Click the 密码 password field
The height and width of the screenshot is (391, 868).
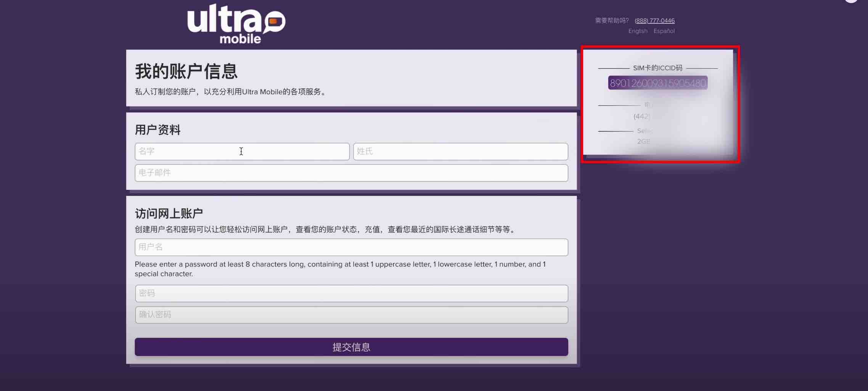(351, 294)
